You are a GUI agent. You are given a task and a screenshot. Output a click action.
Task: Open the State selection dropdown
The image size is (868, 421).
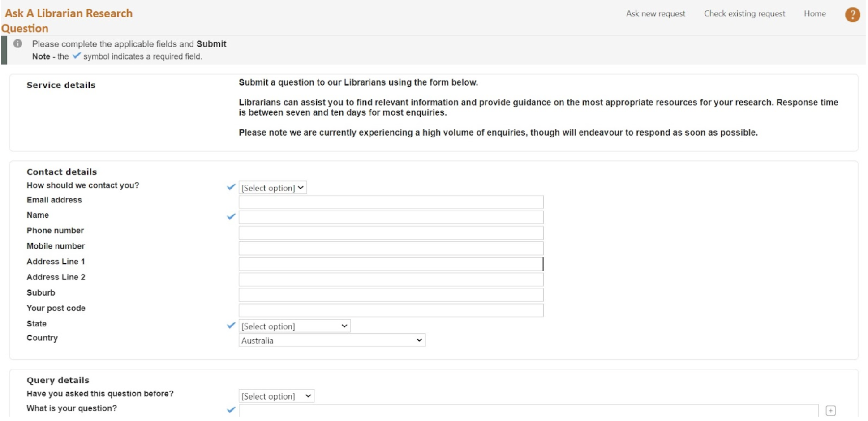(295, 326)
